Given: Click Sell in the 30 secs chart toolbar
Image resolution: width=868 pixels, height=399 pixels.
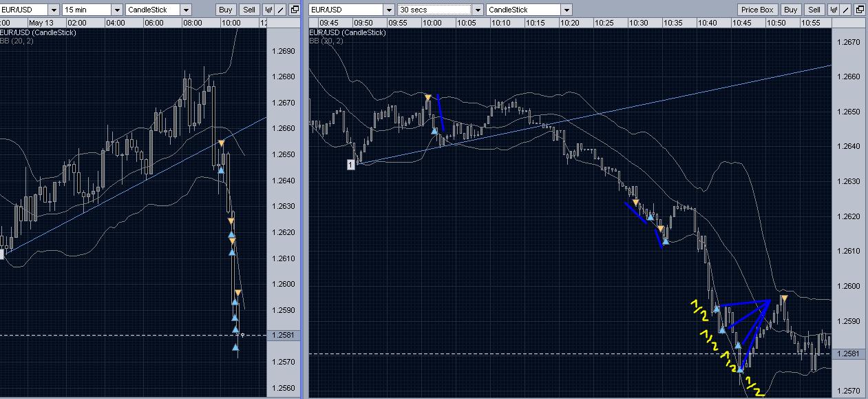Looking at the screenshot, I should pos(814,10).
